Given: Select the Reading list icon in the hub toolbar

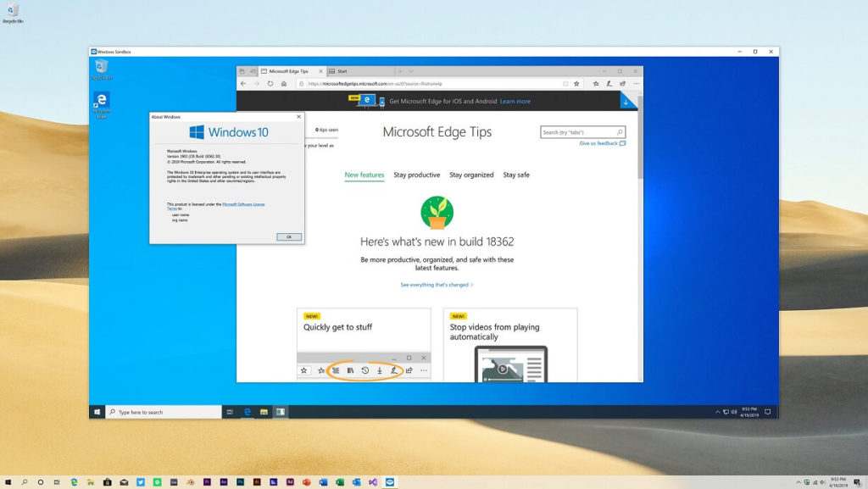Looking at the screenshot, I should tap(337, 370).
